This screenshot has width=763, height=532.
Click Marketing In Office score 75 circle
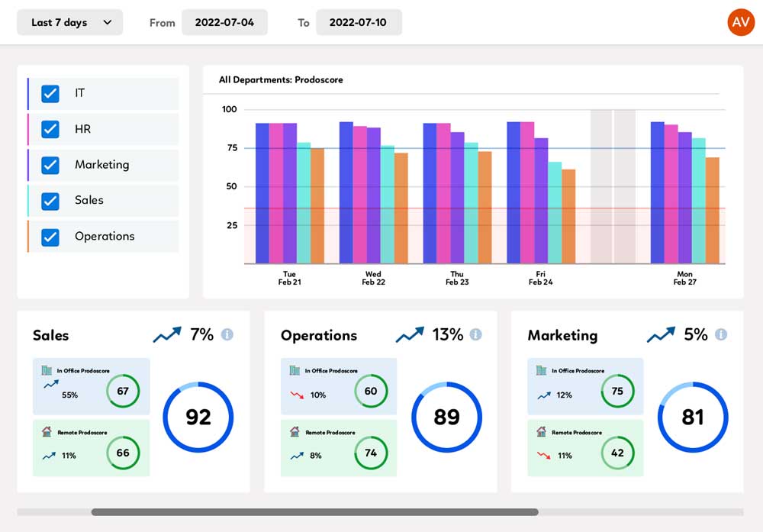tap(617, 391)
